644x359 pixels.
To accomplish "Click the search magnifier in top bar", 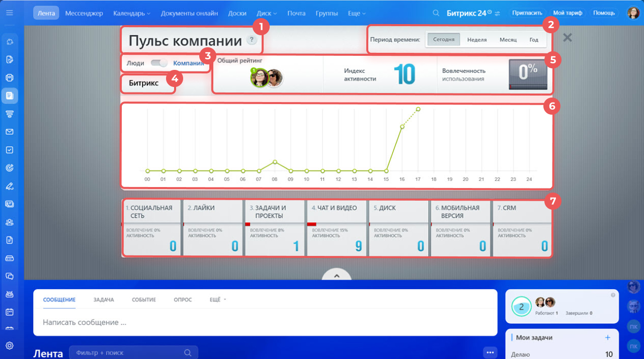I will [436, 13].
